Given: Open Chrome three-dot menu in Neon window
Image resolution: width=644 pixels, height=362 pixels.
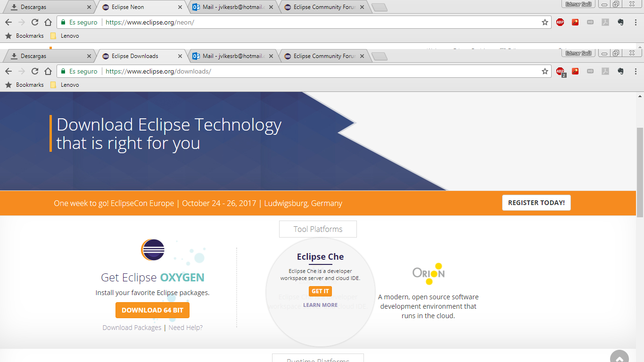Looking at the screenshot, I should [x=636, y=22].
